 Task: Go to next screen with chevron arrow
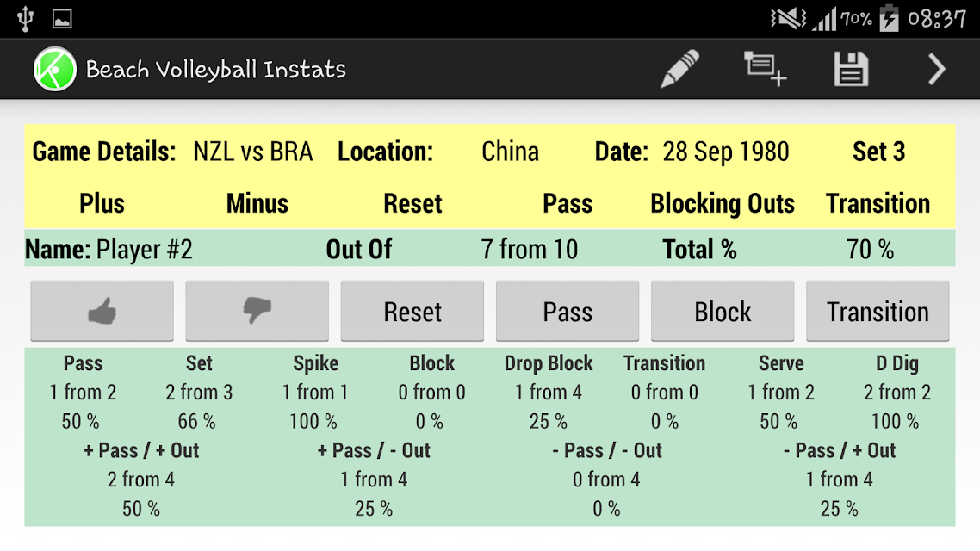[935, 69]
